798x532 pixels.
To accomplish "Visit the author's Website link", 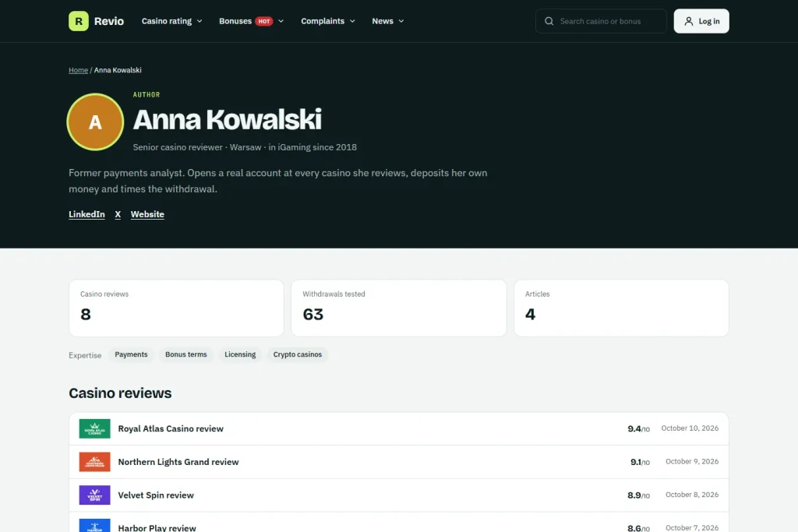I will point(147,214).
